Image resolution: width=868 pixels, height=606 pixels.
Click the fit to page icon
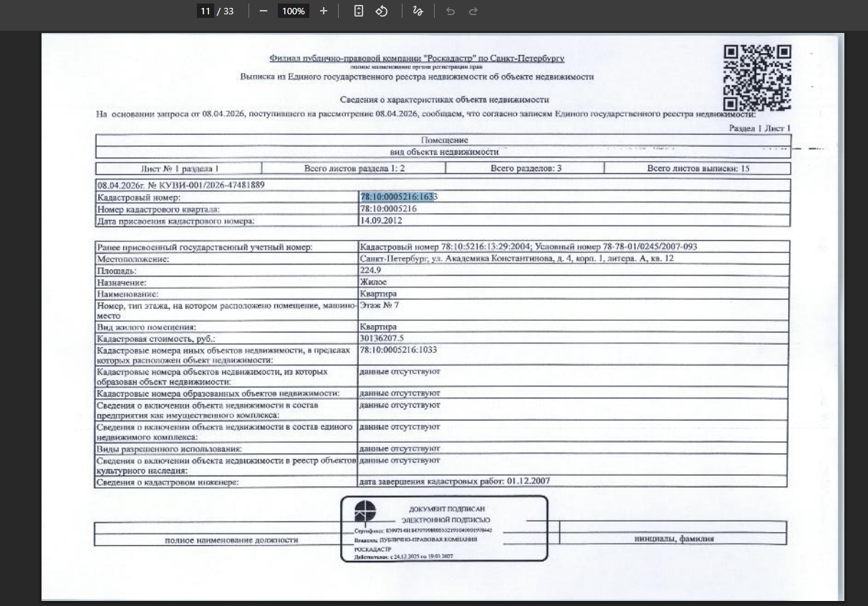pos(359,11)
